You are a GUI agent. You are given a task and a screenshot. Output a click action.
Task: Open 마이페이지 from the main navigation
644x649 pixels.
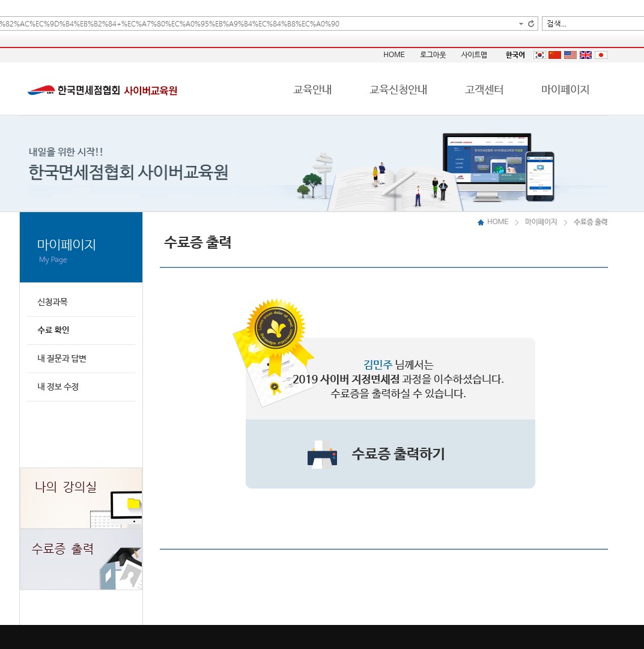(x=565, y=90)
